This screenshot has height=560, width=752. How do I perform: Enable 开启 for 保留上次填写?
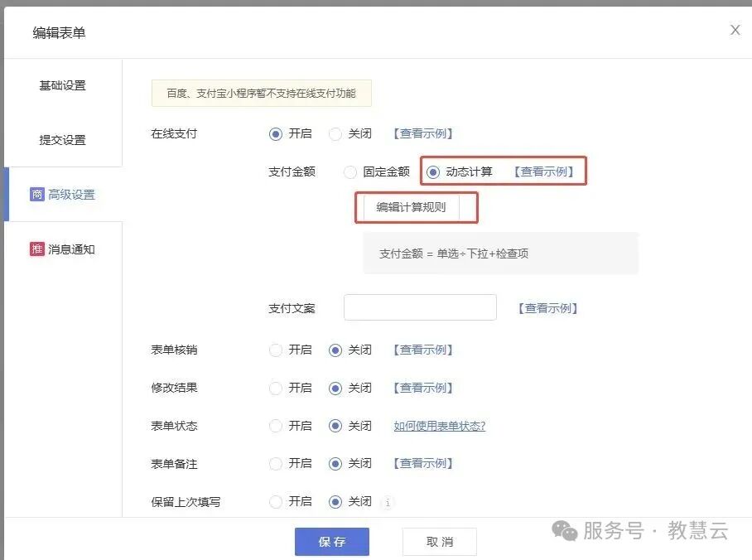point(276,501)
